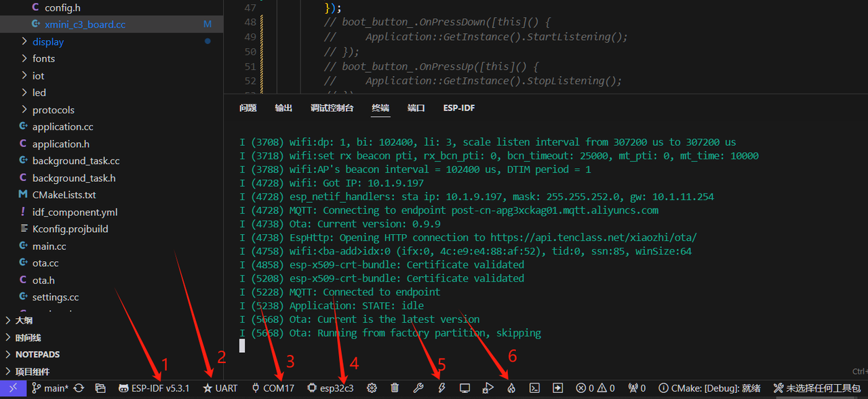Open the remote window indicator in status bar

(13, 388)
